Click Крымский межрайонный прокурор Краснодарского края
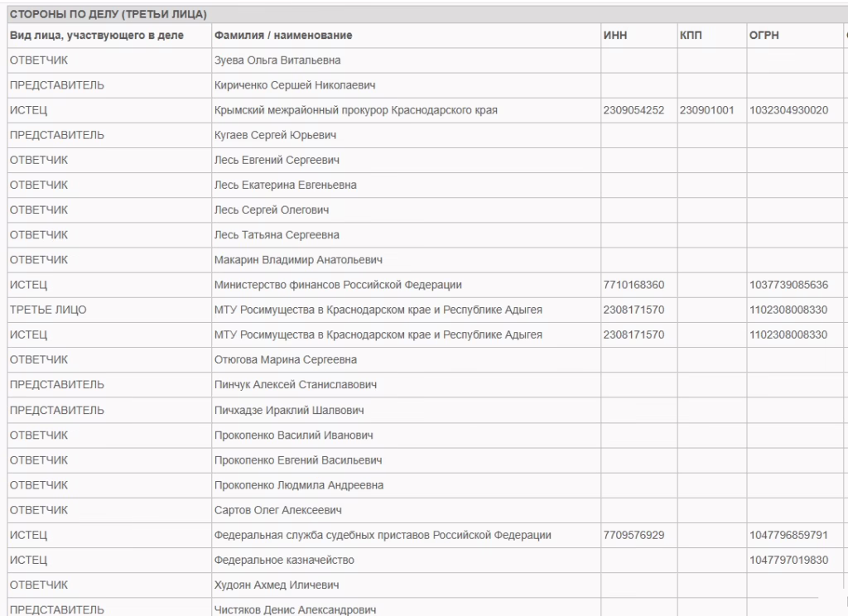This screenshot has width=848, height=616. pos(356,110)
